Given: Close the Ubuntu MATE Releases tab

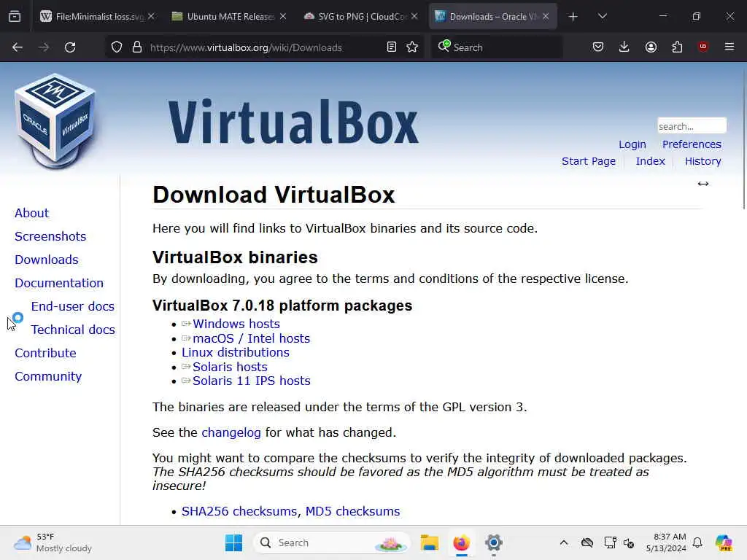Looking at the screenshot, I should [x=283, y=16].
